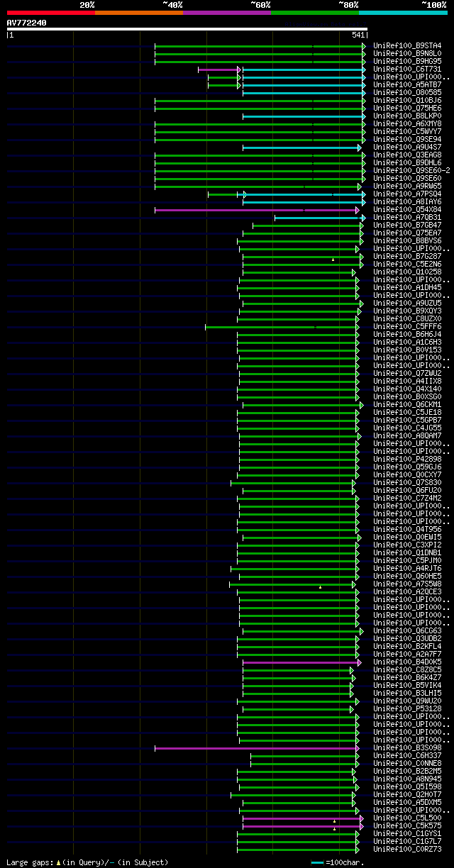Click on UniRef100_Q6FU20
The image size is (454, 868).
[407, 491]
